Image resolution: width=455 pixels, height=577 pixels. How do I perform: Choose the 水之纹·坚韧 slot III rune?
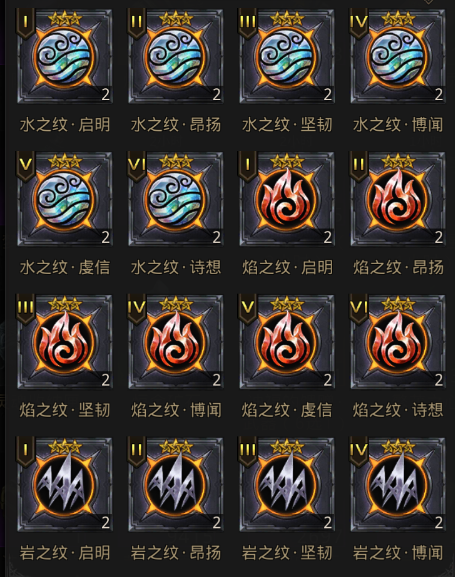287,56
